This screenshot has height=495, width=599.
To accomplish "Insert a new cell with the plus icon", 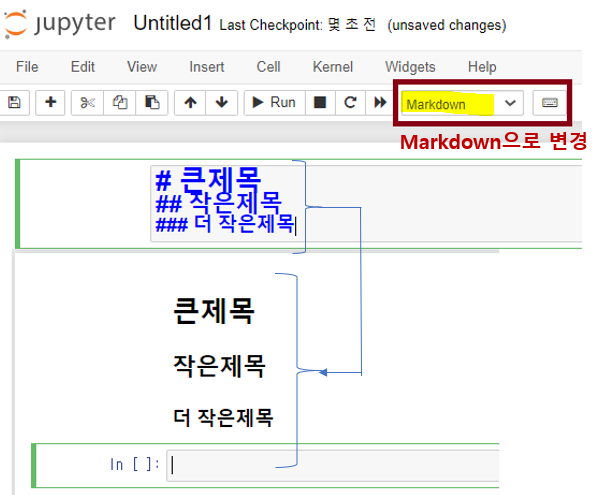I will coord(50,102).
